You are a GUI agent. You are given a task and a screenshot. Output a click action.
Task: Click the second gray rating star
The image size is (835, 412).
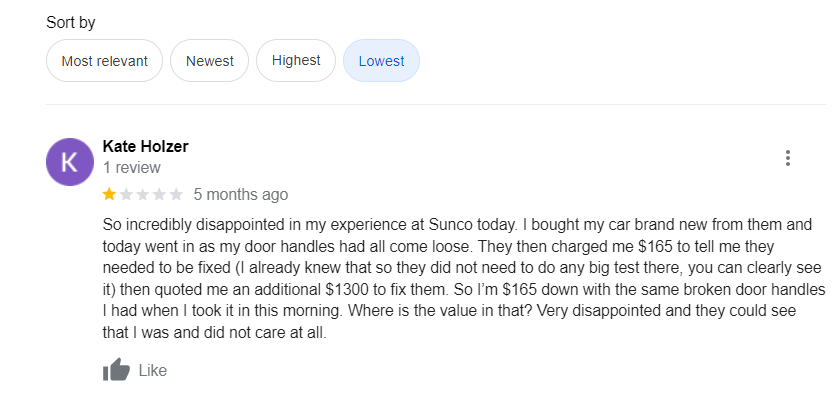coord(126,194)
